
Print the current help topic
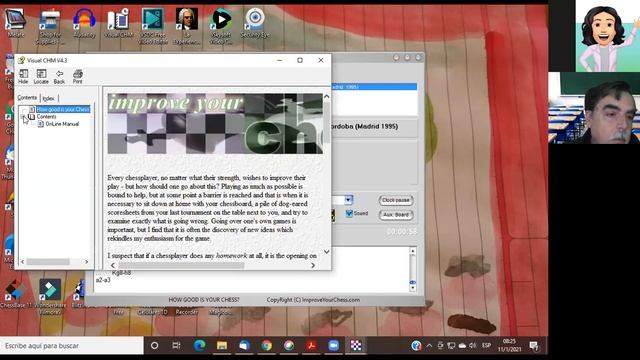pos(78,76)
